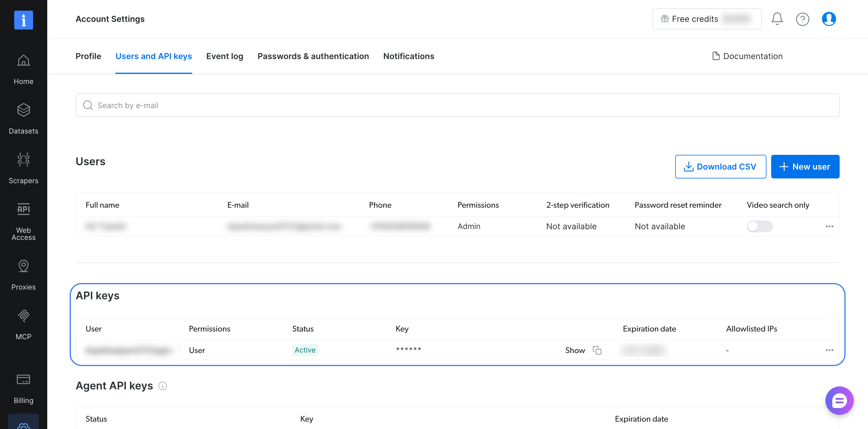This screenshot has height=429, width=868.
Task: Click the Admin permissions cell
Action: point(469,226)
